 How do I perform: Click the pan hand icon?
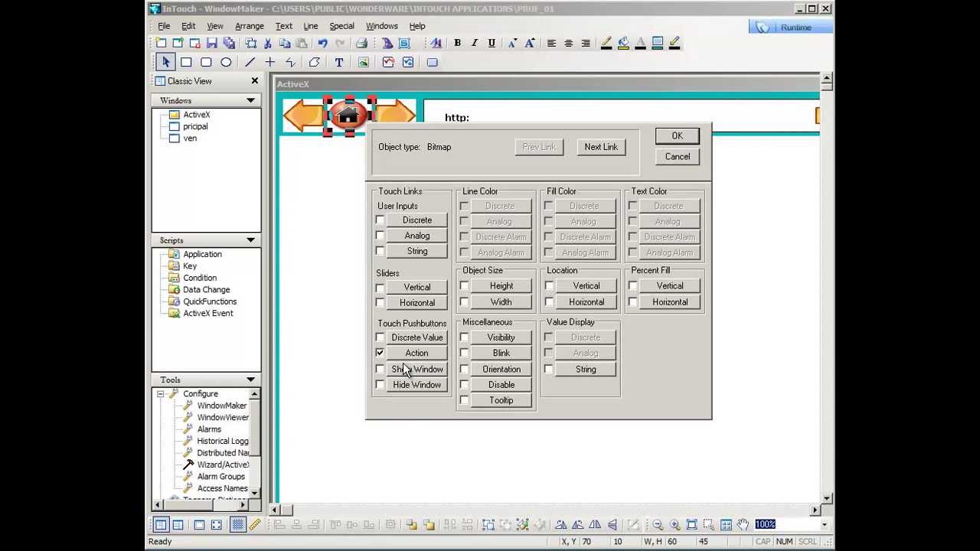coord(743,524)
